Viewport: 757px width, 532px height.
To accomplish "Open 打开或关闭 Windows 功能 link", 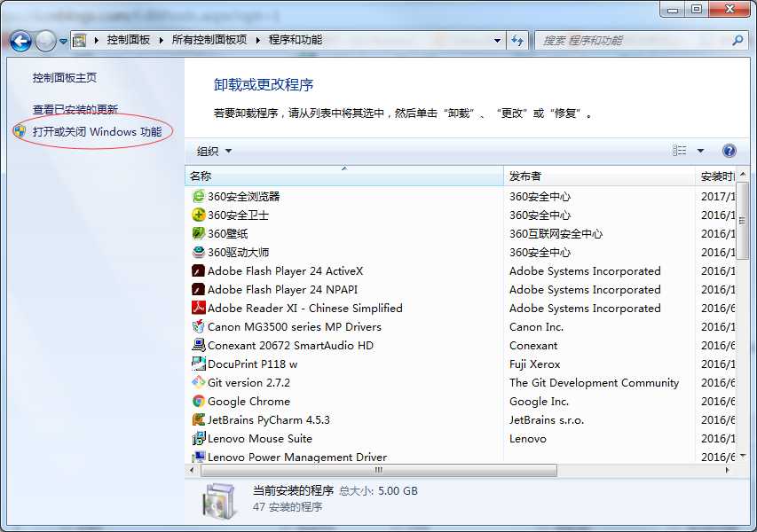I will 97,132.
